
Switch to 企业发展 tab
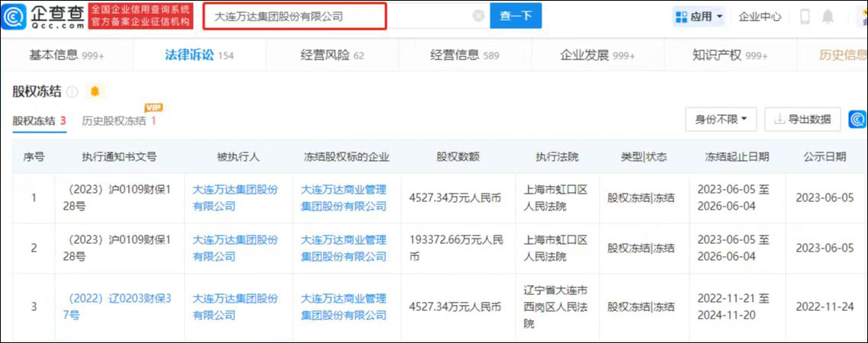tap(597, 55)
